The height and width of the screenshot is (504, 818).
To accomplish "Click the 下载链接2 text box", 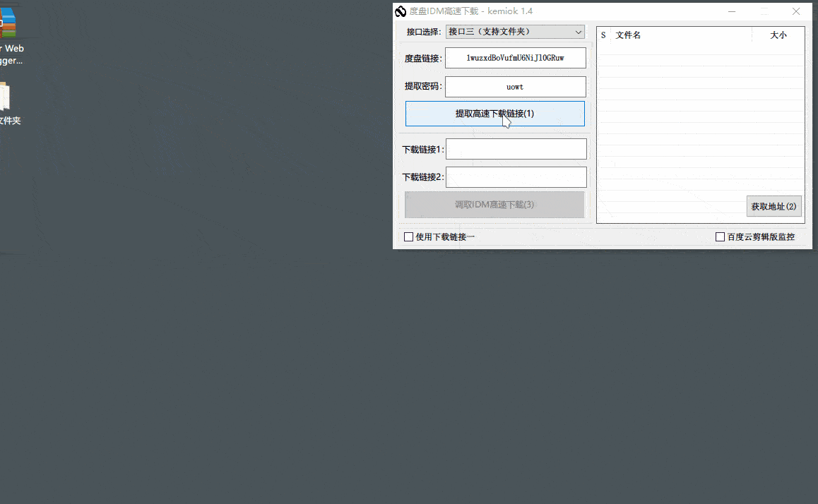I will [x=516, y=177].
